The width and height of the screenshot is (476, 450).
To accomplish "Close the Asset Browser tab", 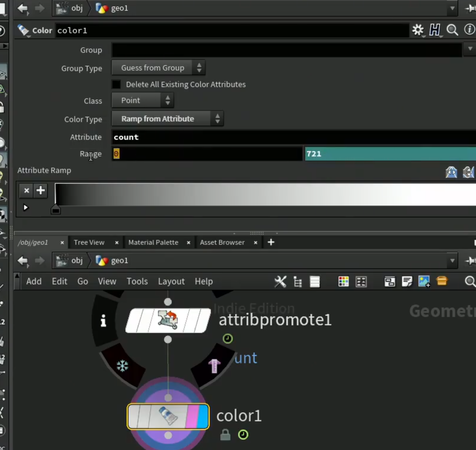I will pyautogui.click(x=255, y=243).
